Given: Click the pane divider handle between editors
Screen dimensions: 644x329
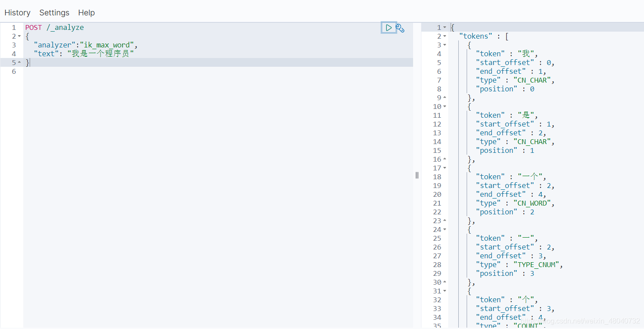Looking at the screenshot, I should (417, 175).
